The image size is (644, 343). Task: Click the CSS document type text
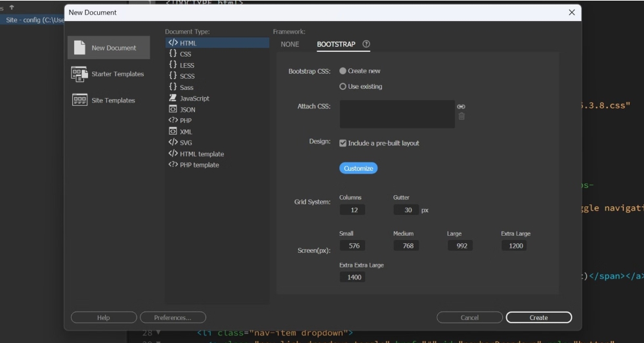[185, 55]
